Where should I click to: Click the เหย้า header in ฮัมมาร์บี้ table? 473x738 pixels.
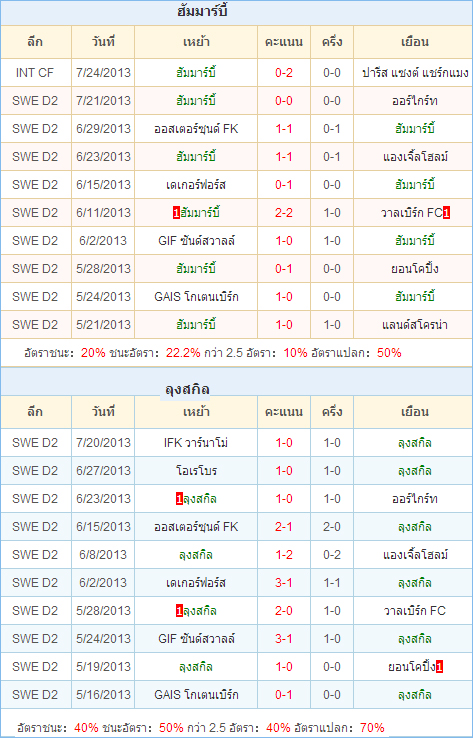coord(196,42)
